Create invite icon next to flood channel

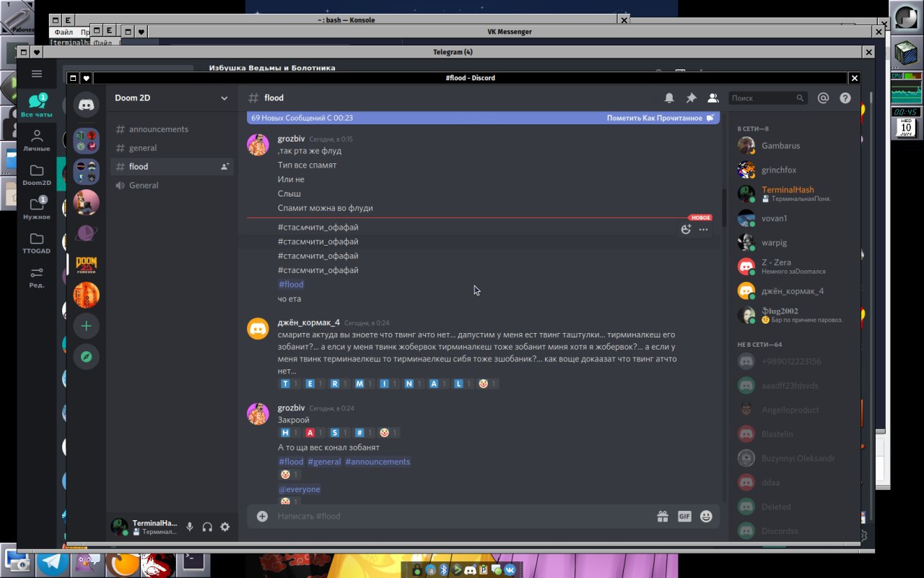225,166
